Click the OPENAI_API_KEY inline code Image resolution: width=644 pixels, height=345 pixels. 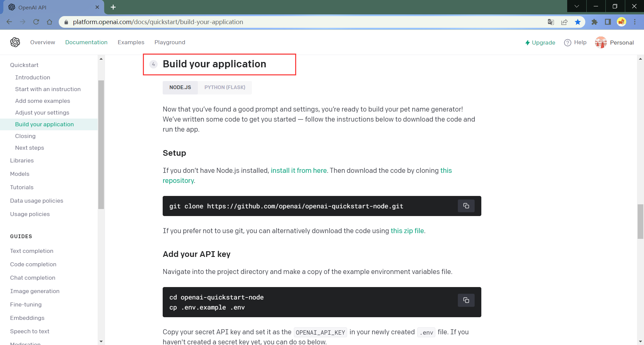pyautogui.click(x=320, y=332)
